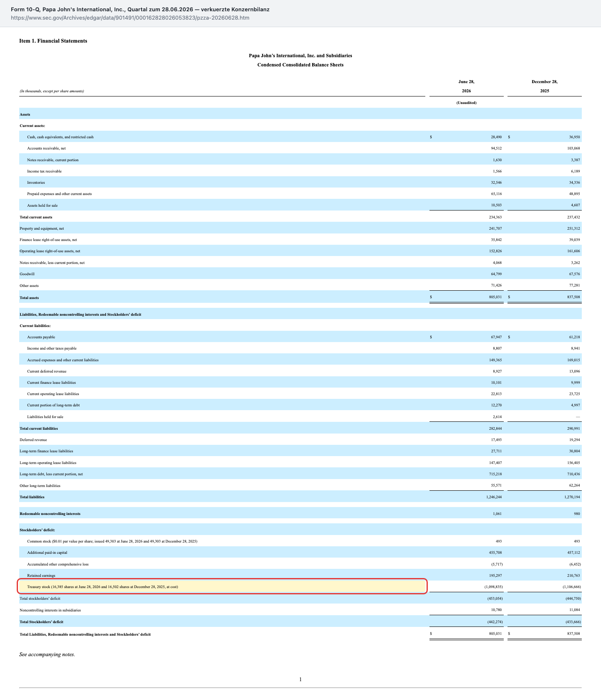601x700 pixels.
Task: Click 'Income and other taxes payable' label
Action: [x=52, y=348]
